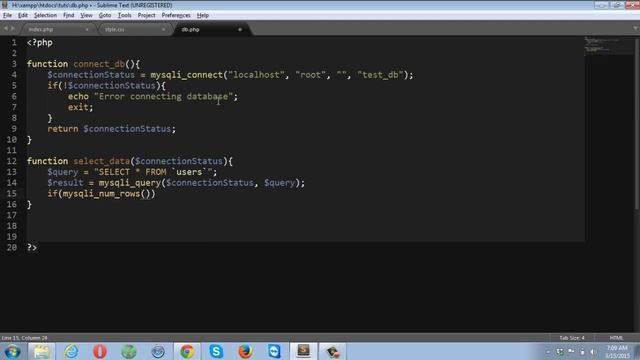This screenshot has width=640, height=360.
Task: Click the last taskbar app icon right of Sublime
Action: pos(333,351)
